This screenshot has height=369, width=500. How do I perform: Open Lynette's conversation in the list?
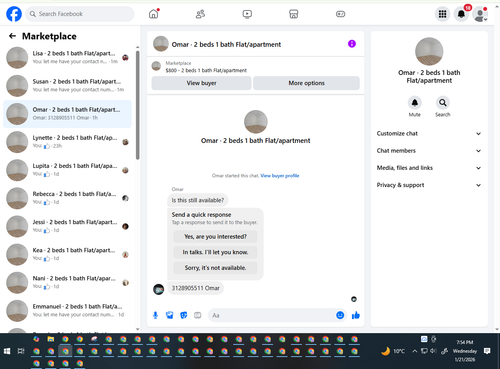pyautogui.click(x=67, y=142)
